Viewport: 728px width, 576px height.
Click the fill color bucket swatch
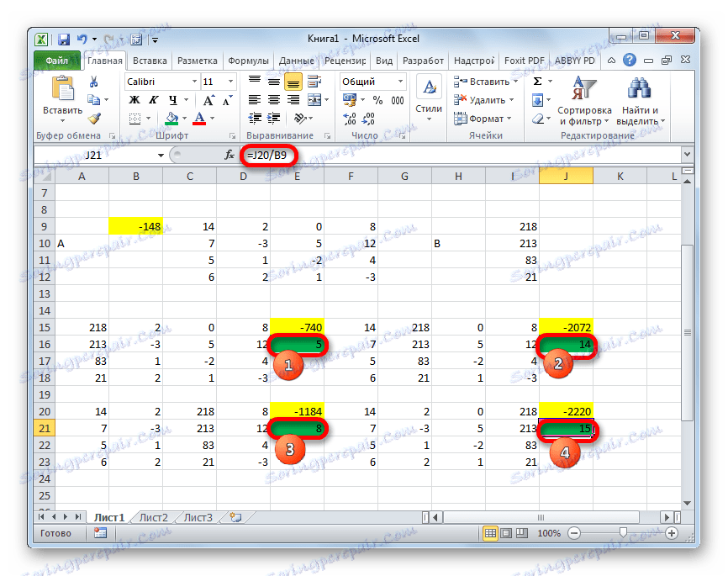coord(171,119)
